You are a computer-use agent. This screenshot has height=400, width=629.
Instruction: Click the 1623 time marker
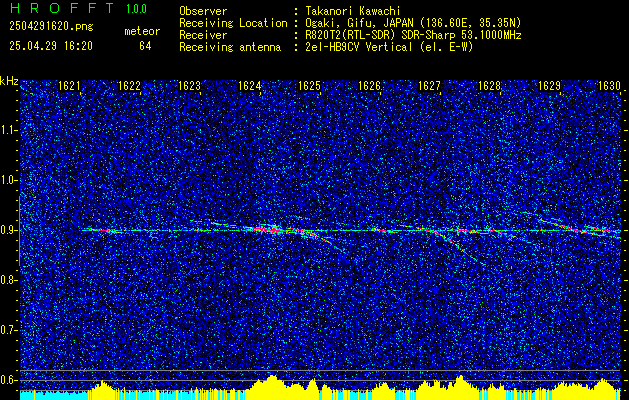(189, 86)
